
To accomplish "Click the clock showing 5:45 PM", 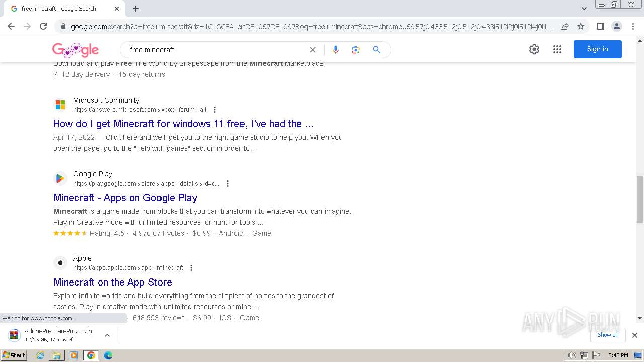I will [x=618, y=355].
